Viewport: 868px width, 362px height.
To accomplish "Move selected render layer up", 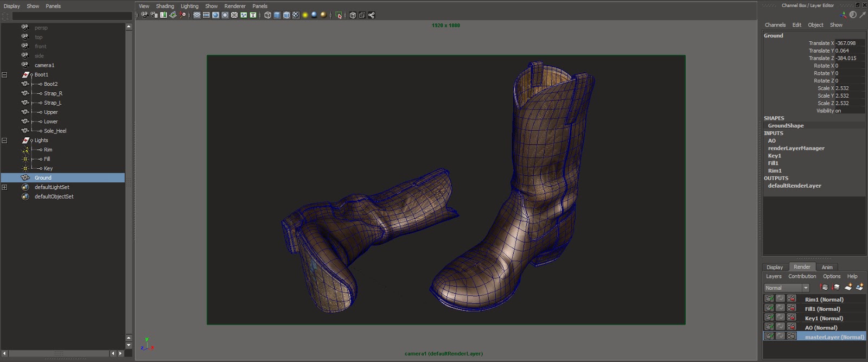I will tap(825, 287).
